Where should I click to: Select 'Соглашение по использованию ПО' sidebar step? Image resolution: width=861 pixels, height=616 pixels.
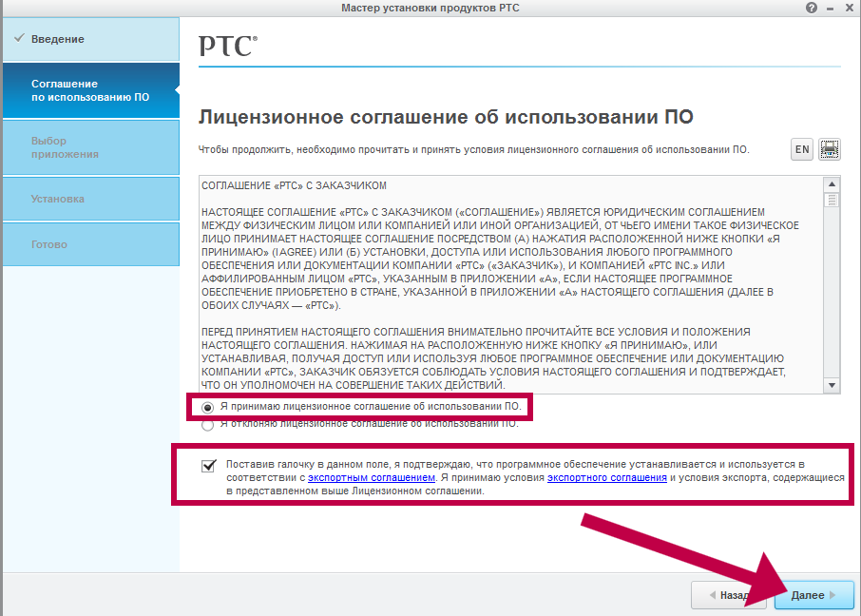(90, 90)
